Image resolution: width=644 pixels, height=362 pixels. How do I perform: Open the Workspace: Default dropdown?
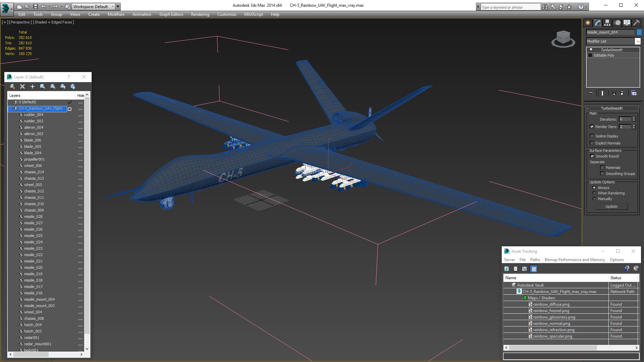[x=94, y=6]
